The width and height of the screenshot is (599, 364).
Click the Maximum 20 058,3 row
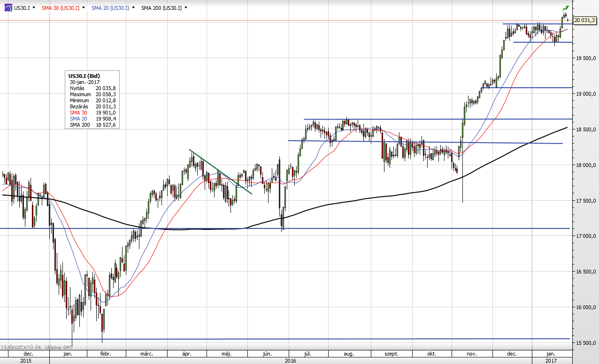92,94
